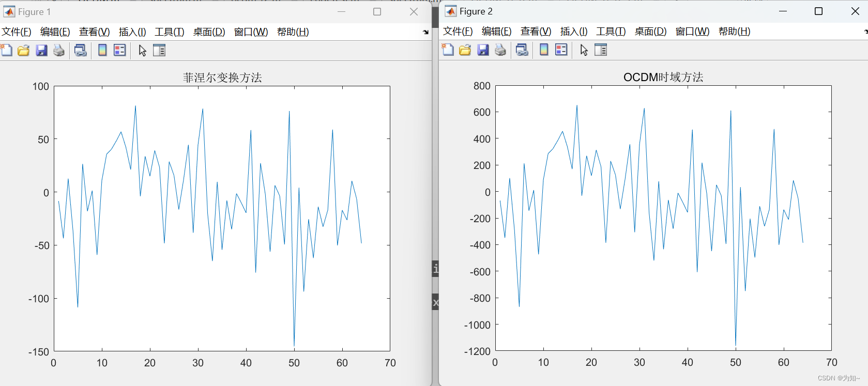Open 文件(F) menu in Figure 1

pos(17,32)
